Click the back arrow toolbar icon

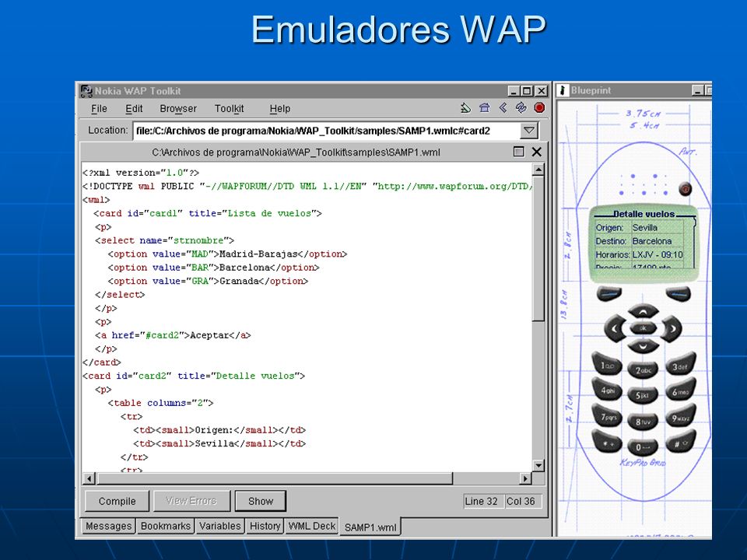[503, 108]
